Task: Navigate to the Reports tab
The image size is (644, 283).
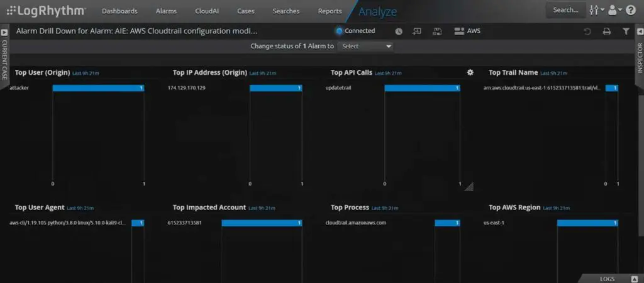Action: click(330, 11)
